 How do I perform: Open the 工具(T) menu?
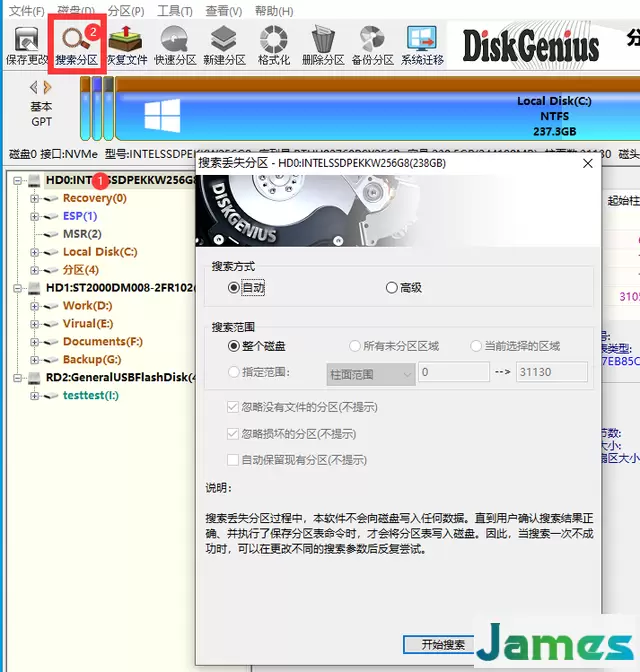click(175, 11)
